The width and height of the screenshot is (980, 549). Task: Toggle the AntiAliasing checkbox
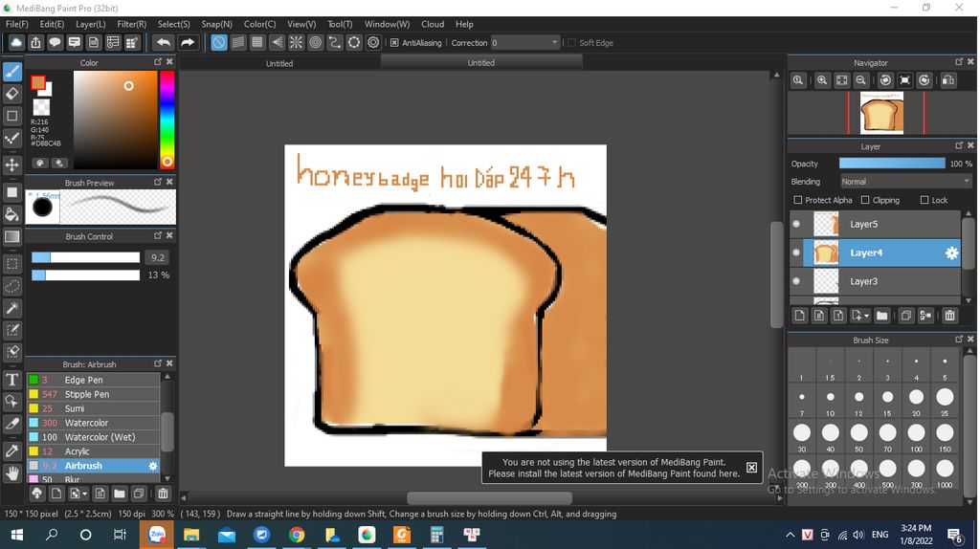click(394, 42)
